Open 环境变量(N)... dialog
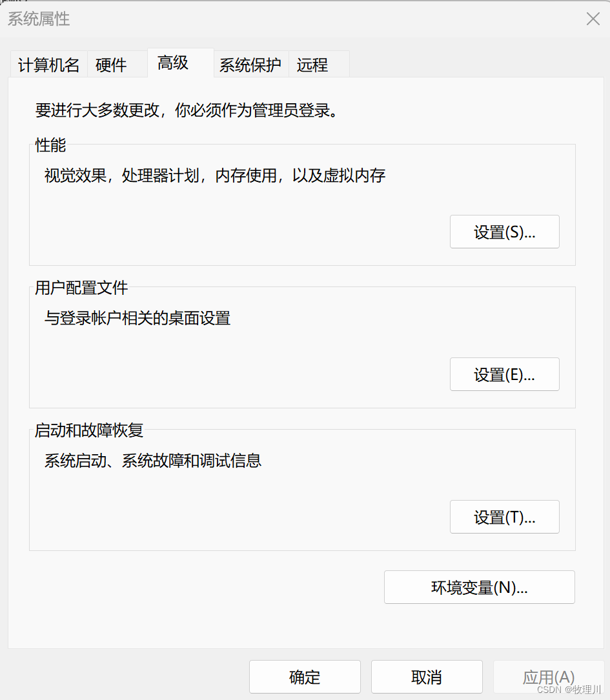This screenshot has height=700, width=610. click(479, 587)
